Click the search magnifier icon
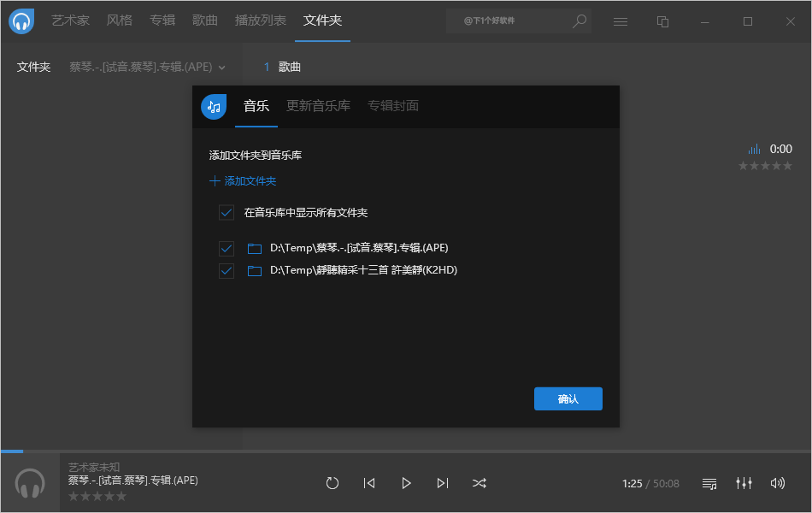This screenshot has height=513, width=812. (x=579, y=20)
